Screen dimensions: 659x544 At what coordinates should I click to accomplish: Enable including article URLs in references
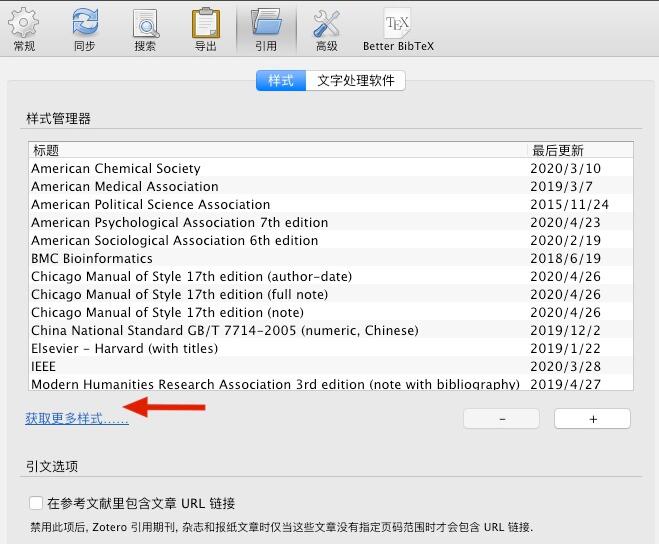pos(36,503)
